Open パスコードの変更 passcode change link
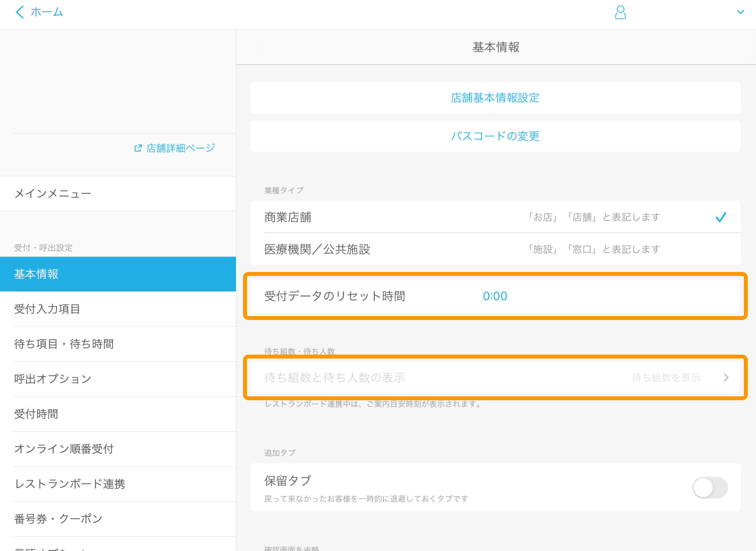This screenshot has height=551, width=756. [x=496, y=136]
